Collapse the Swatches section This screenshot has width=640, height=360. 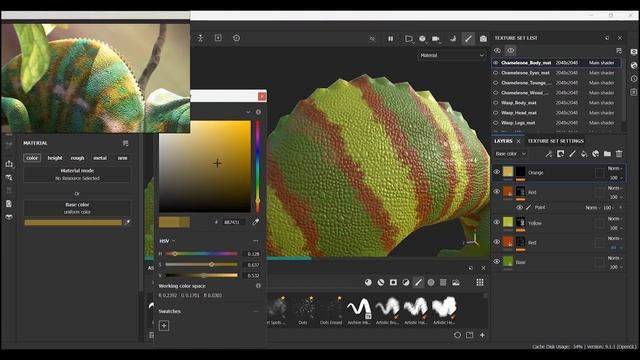(x=256, y=311)
